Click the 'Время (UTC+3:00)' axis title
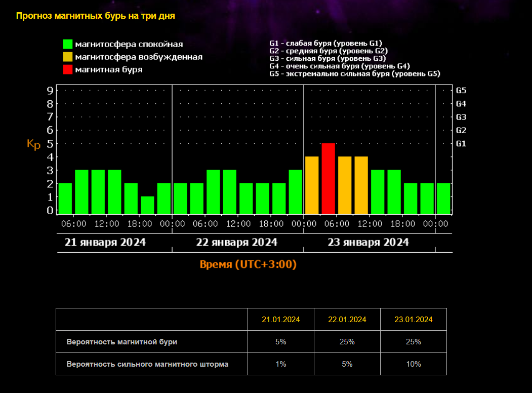The height and width of the screenshot is (393, 532). point(248,264)
